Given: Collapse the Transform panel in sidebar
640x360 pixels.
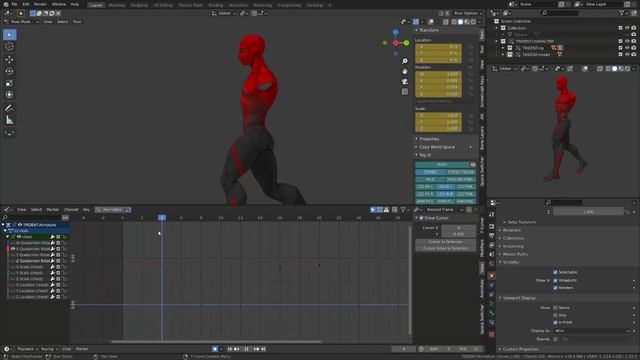Looking at the screenshot, I should (428, 30).
